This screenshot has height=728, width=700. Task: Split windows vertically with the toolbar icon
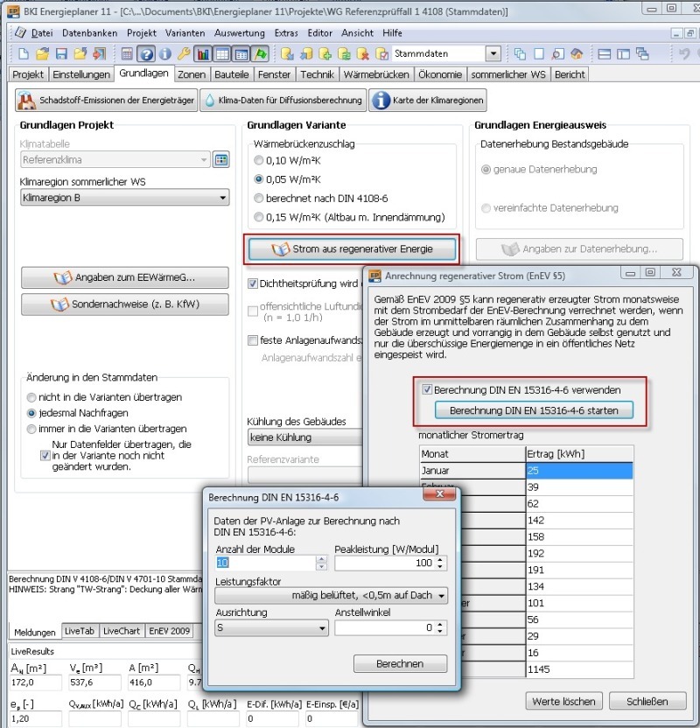(623, 54)
